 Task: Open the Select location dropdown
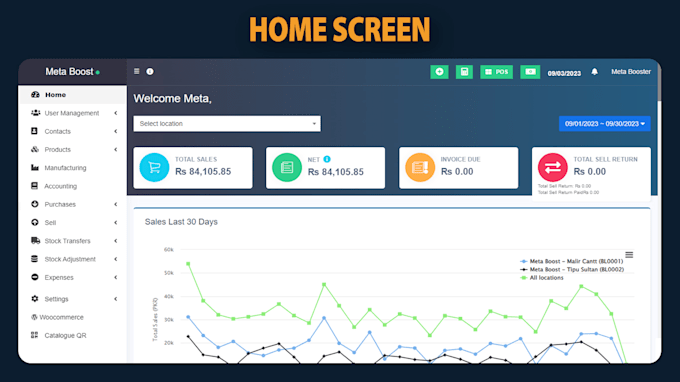(227, 124)
